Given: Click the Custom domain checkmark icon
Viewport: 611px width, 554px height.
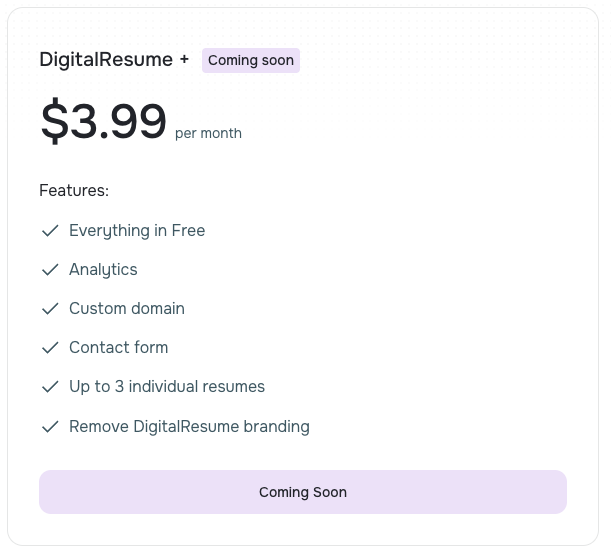Looking at the screenshot, I should click(x=50, y=309).
